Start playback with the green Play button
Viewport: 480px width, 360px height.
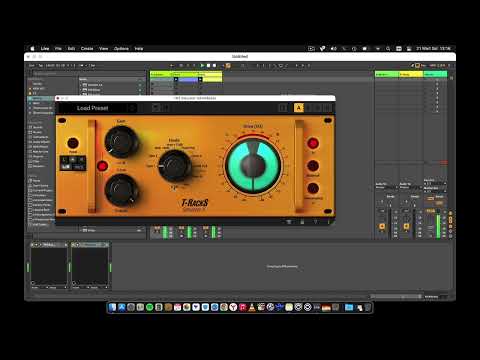pyautogui.click(x=202, y=65)
